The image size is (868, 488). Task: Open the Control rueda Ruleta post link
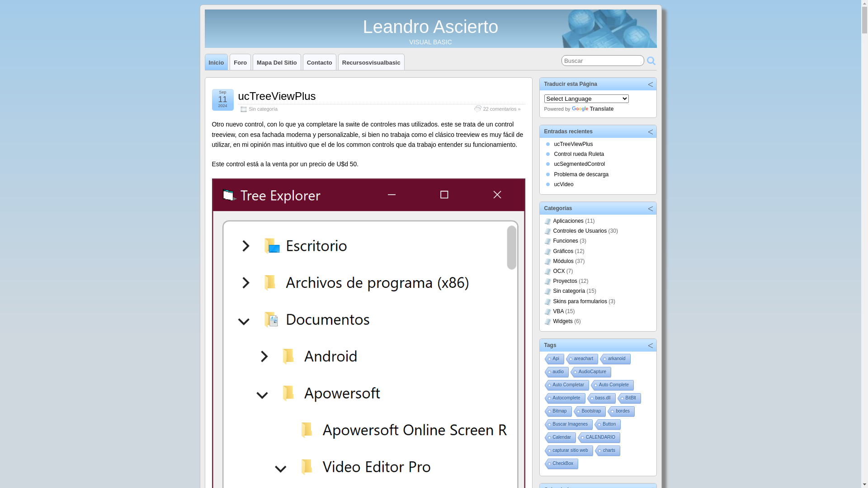pyautogui.click(x=579, y=154)
